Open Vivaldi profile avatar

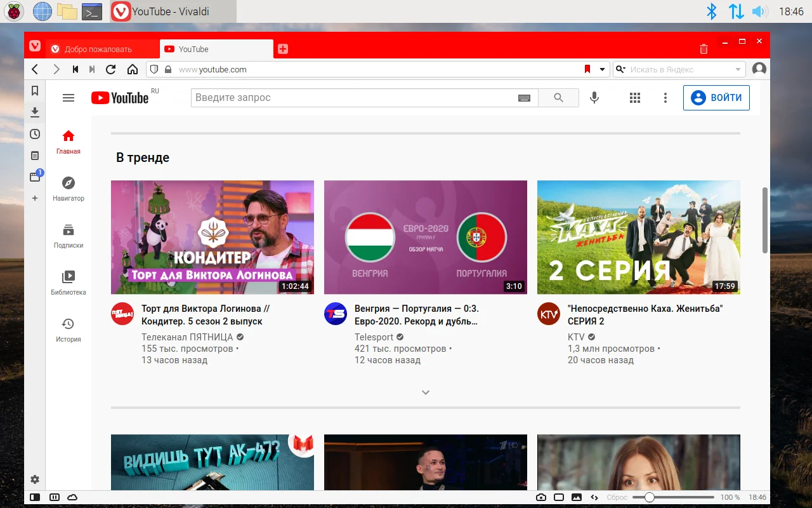759,69
